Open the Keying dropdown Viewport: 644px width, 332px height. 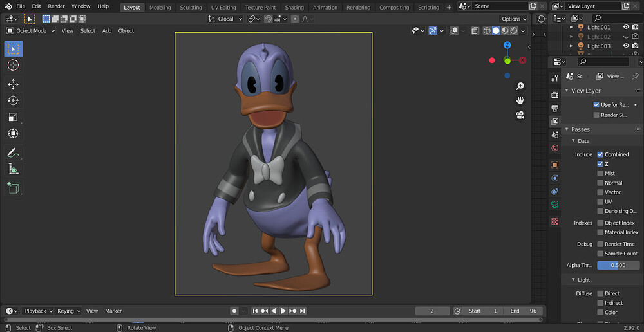(69, 311)
